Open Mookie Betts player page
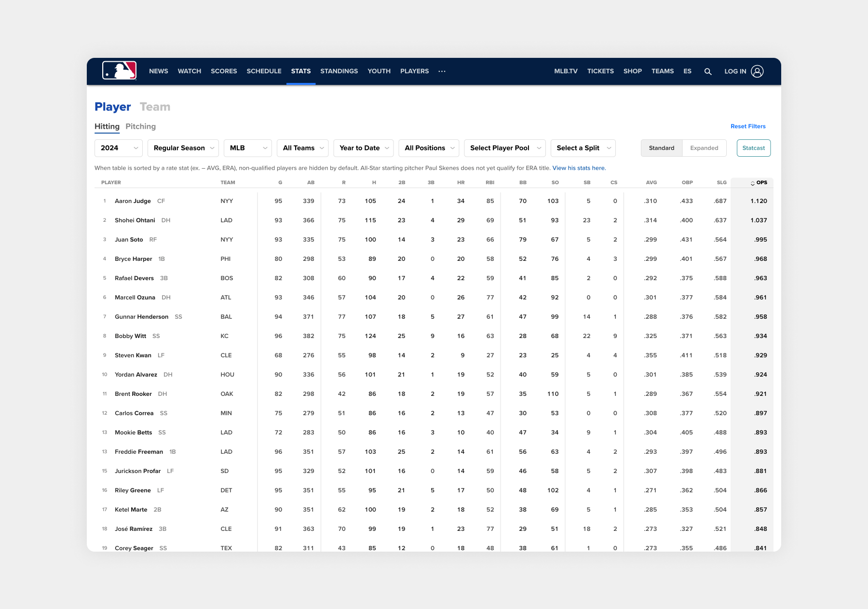This screenshot has width=868, height=609. [x=134, y=433]
